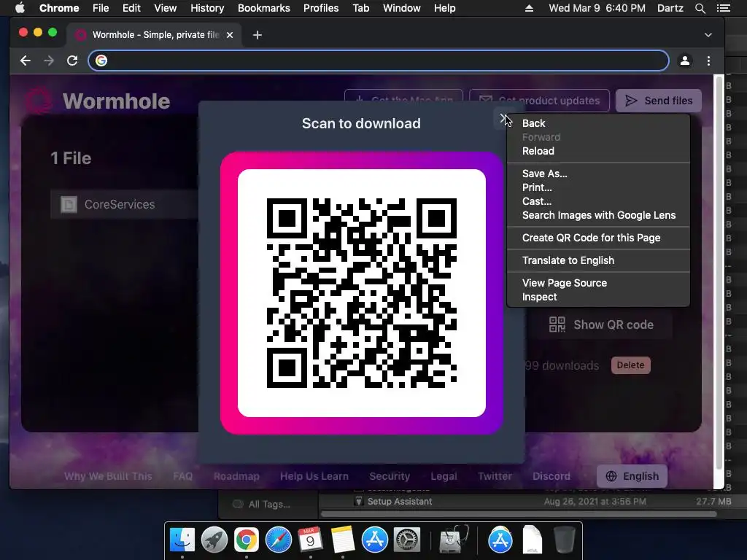This screenshot has height=560, width=747.
Task: Open Help Us Learn link
Action: (314, 476)
